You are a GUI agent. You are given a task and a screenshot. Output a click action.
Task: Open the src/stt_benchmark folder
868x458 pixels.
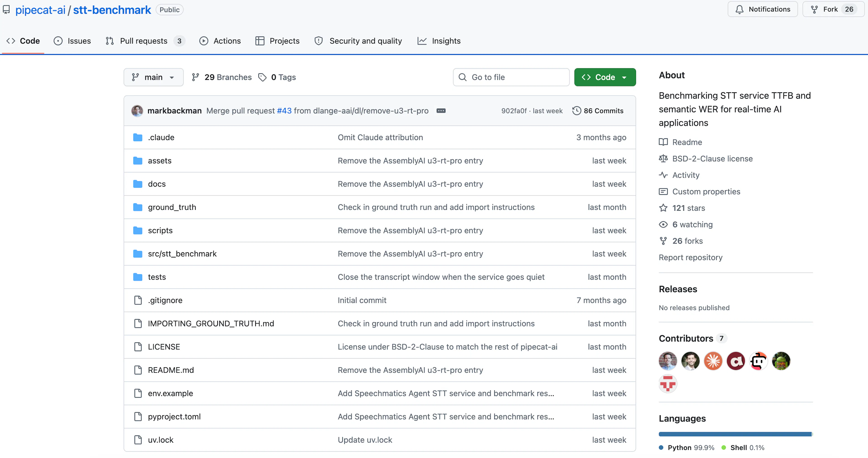click(182, 254)
